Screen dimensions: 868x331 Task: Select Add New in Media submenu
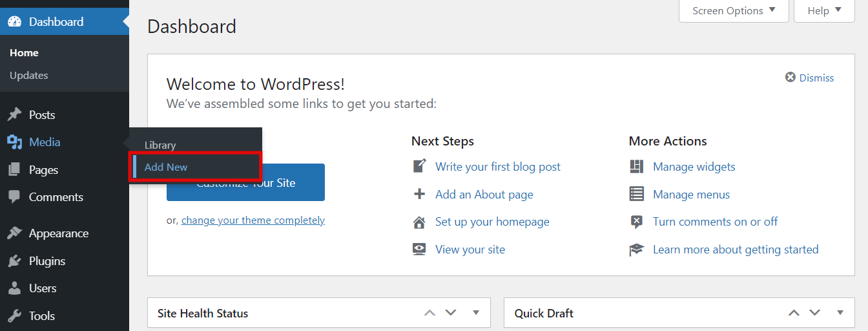(x=166, y=167)
